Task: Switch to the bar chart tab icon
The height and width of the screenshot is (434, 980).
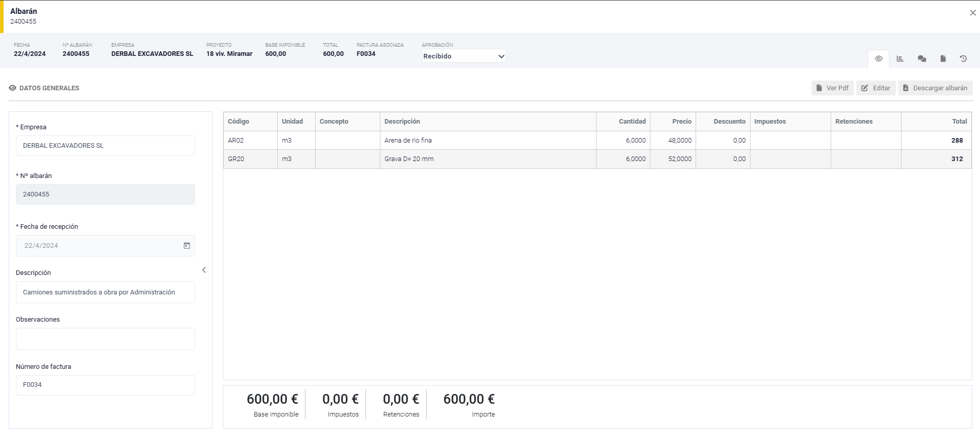Action: click(900, 59)
